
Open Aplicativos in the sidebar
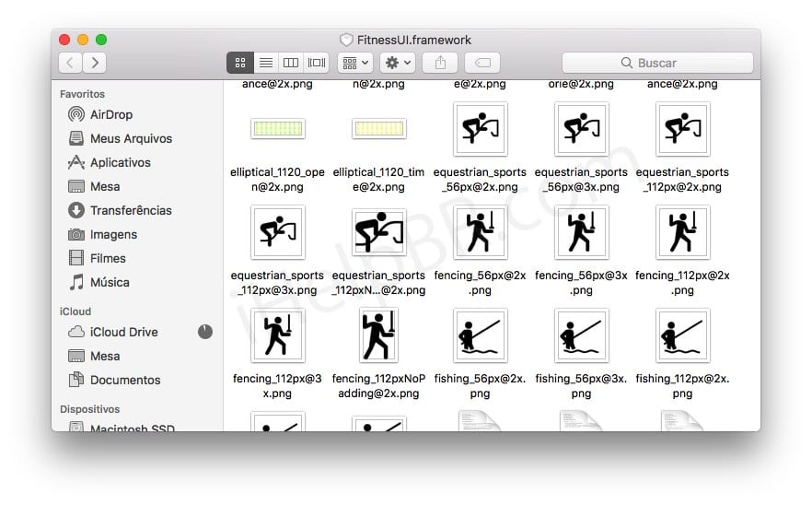(120, 162)
